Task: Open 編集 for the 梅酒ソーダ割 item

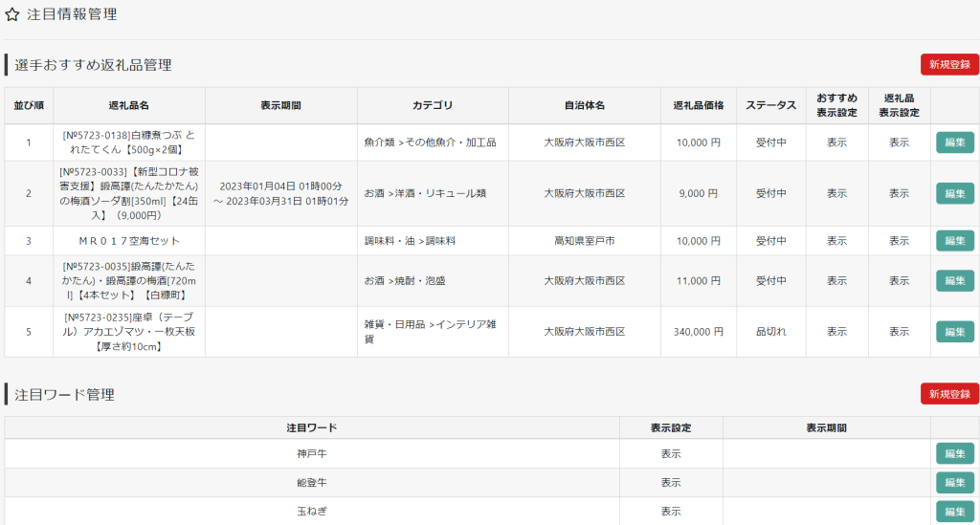Action: click(x=954, y=193)
